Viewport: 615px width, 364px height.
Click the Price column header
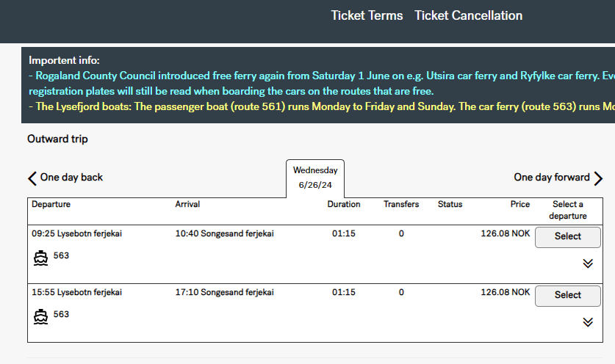(520, 204)
